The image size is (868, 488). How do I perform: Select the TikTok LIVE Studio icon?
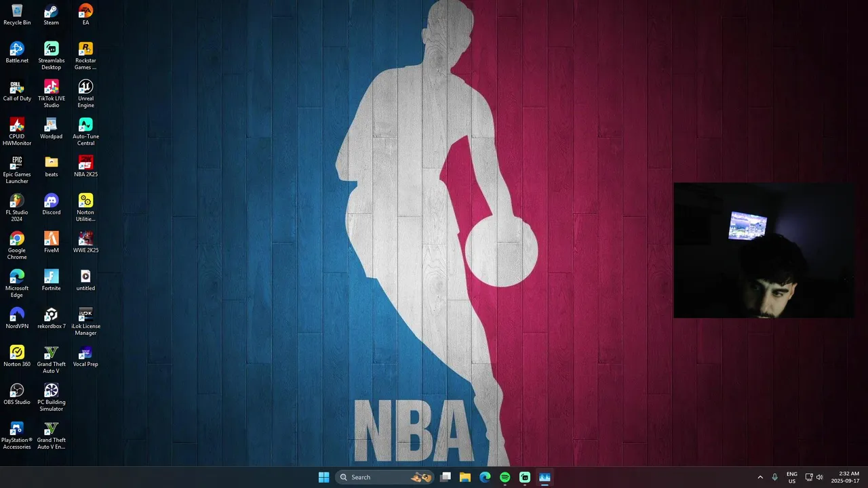tap(51, 94)
